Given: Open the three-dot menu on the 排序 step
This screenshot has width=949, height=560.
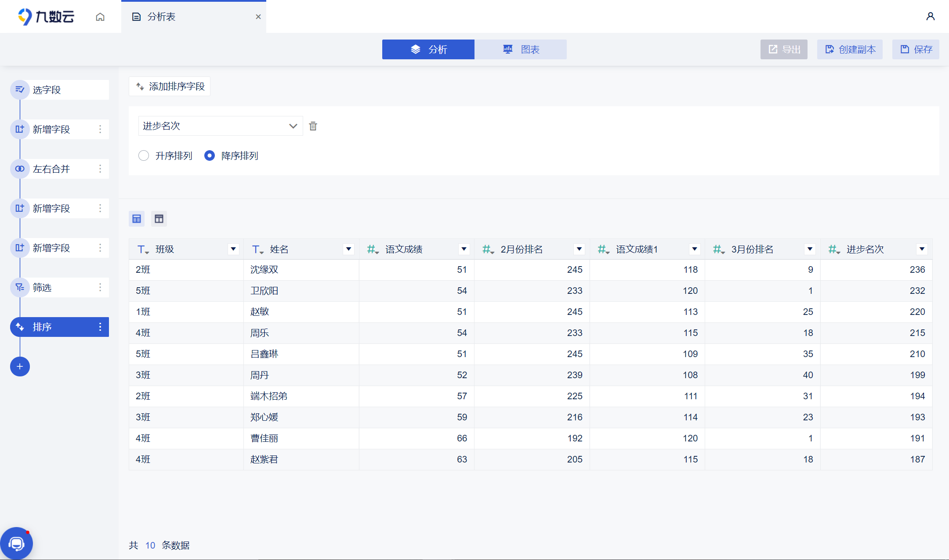Looking at the screenshot, I should pyautogui.click(x=100, y=327).
